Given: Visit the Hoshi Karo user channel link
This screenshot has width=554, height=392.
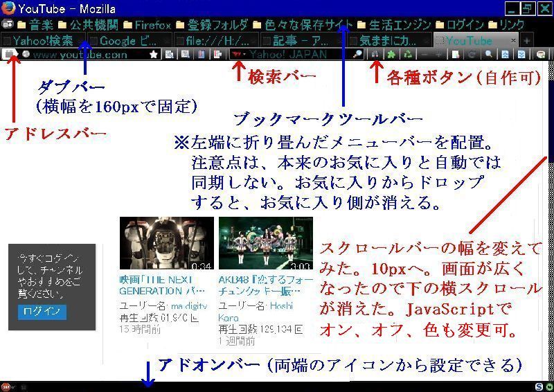Looking at the screenshot, I should tap(256, 312).
